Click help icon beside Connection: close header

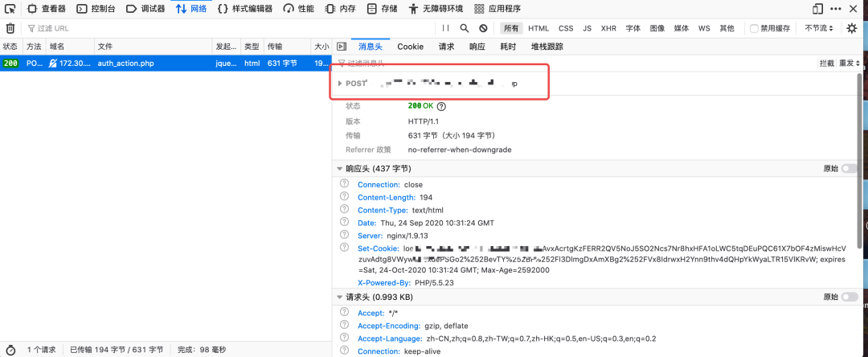(x=344, y=184)
